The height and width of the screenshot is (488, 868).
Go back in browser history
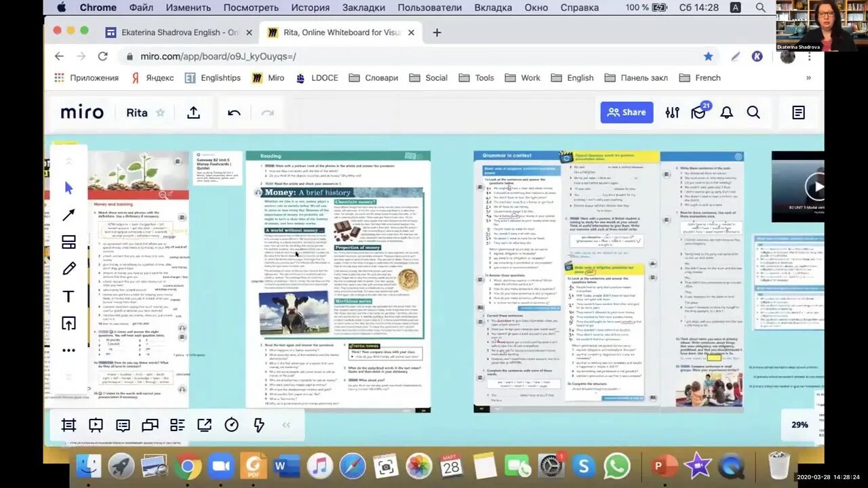coord(59,56)
